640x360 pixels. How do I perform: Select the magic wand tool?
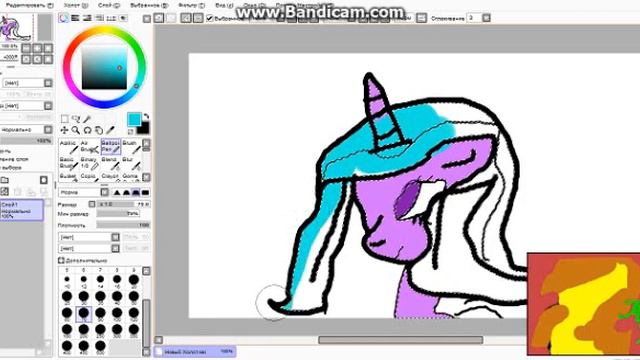pos(87,119)
